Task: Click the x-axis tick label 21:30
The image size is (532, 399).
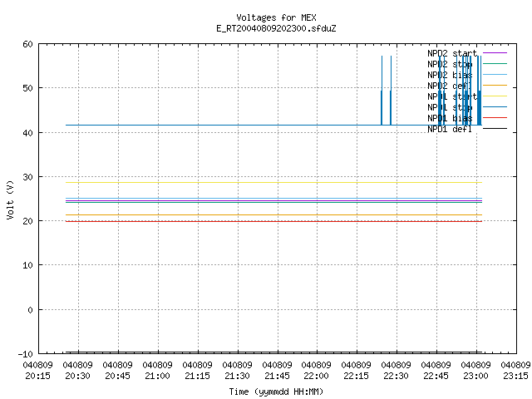Action: tap(237, 376)
